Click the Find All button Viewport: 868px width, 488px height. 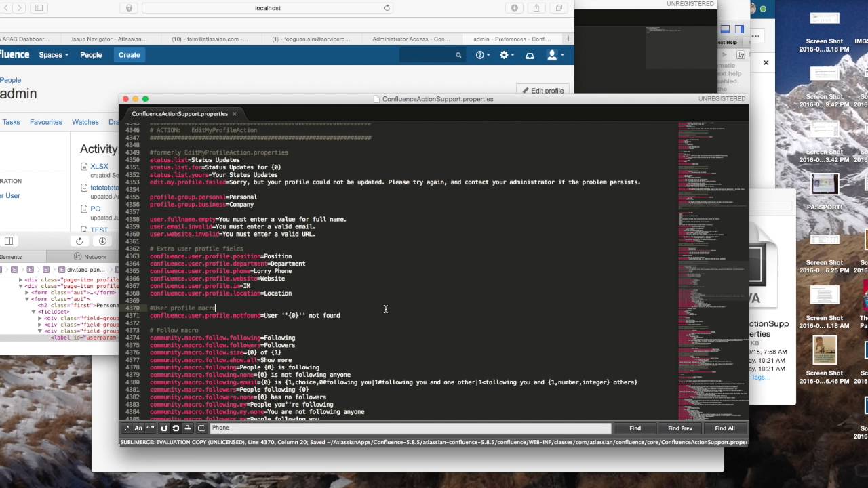click(725, 428)
